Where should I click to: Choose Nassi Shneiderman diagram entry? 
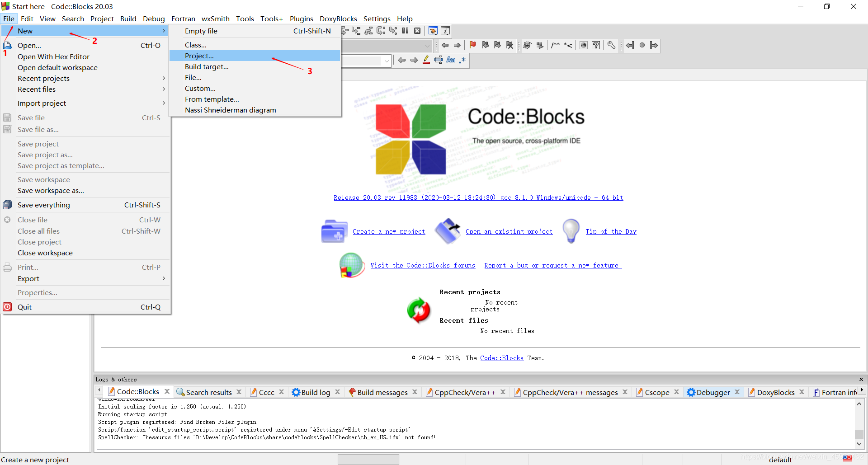[255, 110]
